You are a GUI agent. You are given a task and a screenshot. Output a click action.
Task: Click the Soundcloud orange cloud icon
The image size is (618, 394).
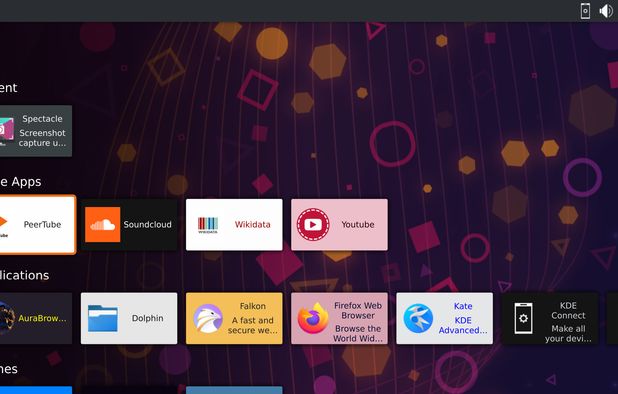102,225
